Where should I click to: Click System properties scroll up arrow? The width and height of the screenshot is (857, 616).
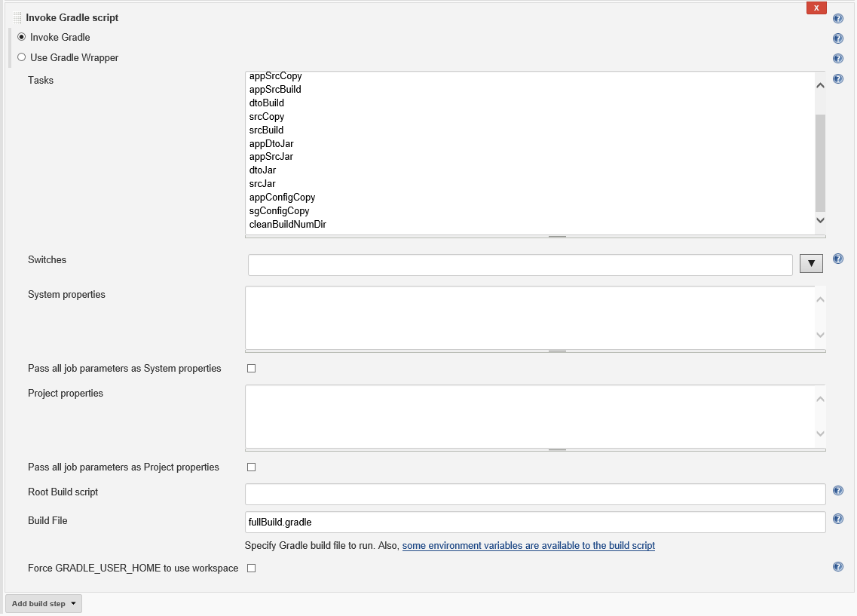click(820, 299)
